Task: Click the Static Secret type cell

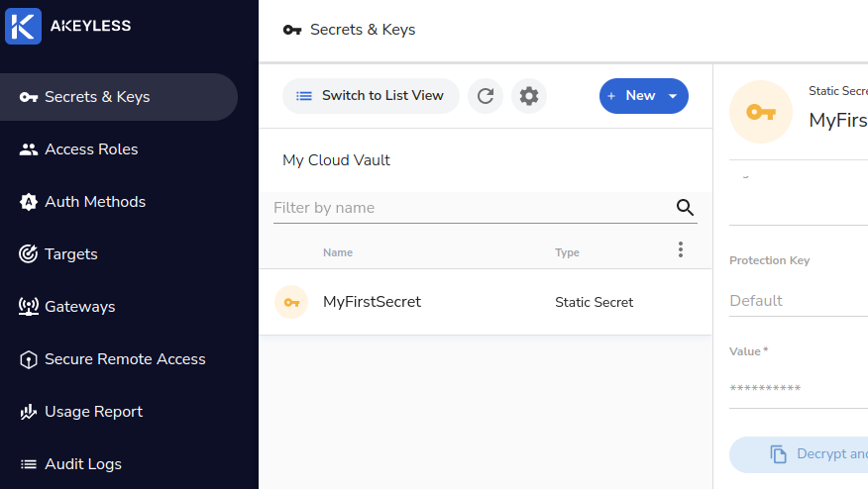Action: 594,302
